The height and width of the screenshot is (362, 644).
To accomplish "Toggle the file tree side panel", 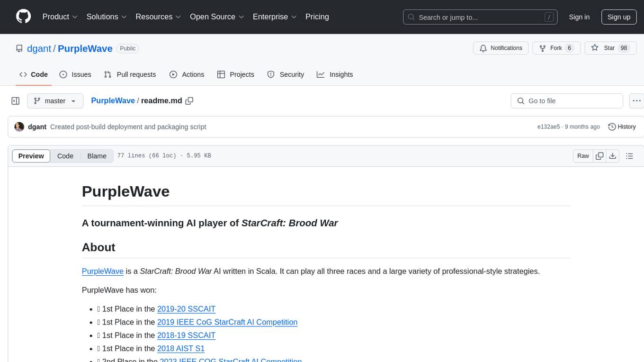I will (16, 101).
